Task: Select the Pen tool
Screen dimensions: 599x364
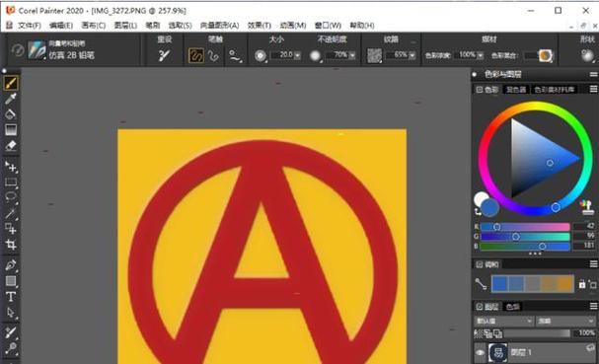Action: coord(11,265)
